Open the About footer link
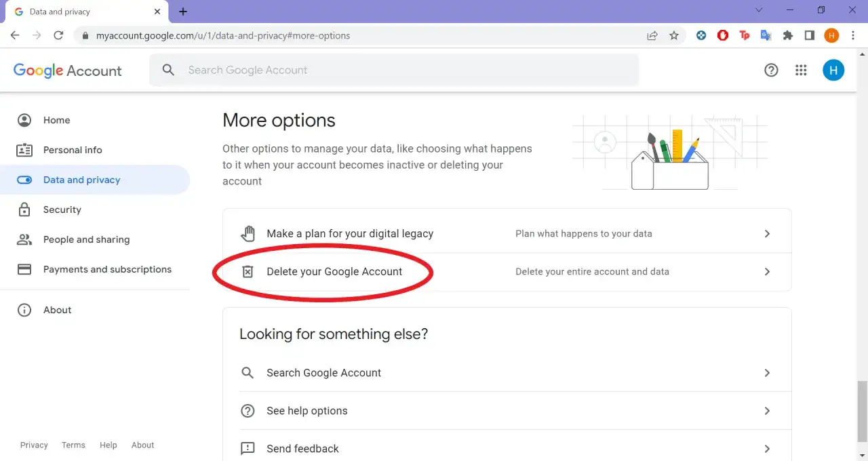Screen dimensions: 868x461 click(x=142, y=445)
